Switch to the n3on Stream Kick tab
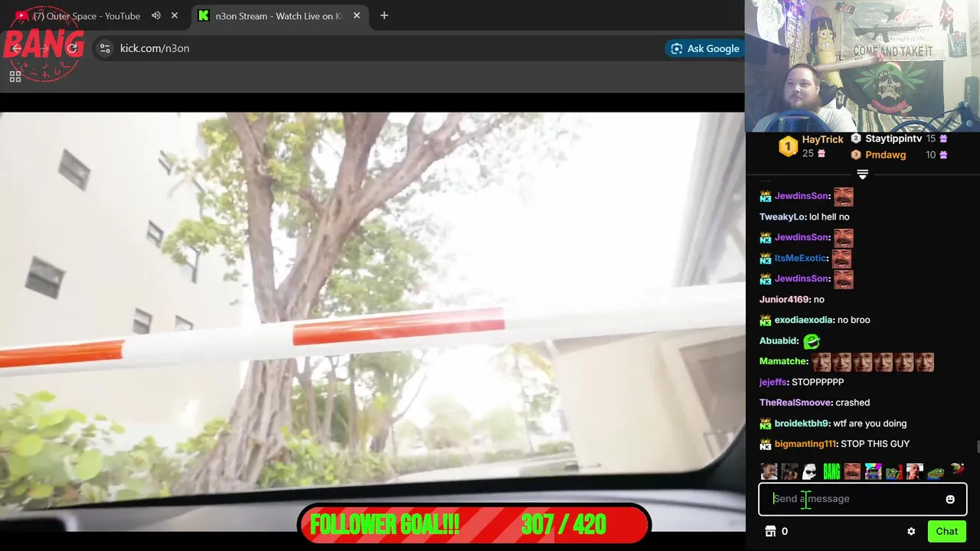Viewport: 980px width, 551px height. [278, 16]
